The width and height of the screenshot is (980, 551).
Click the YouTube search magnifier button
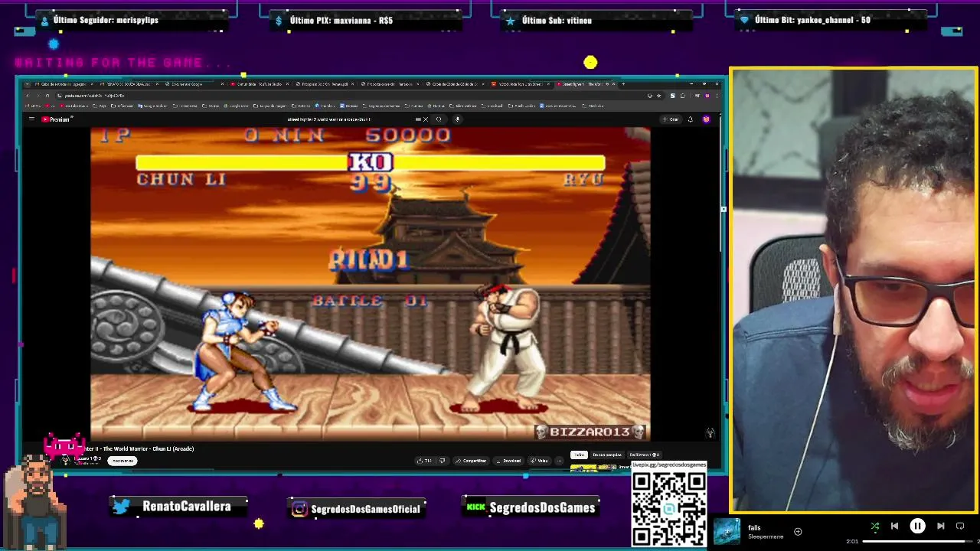pos(439,119)
